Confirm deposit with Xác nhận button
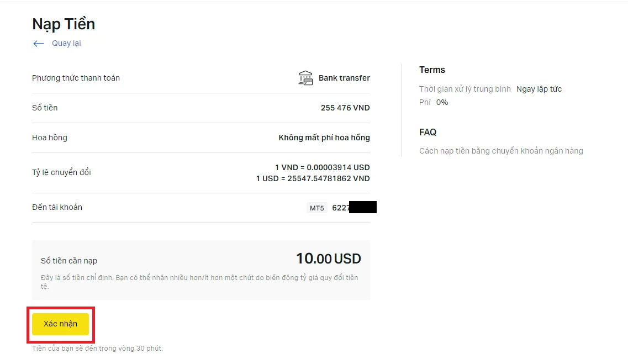This screenshot has width=628, height=364. 60,324
